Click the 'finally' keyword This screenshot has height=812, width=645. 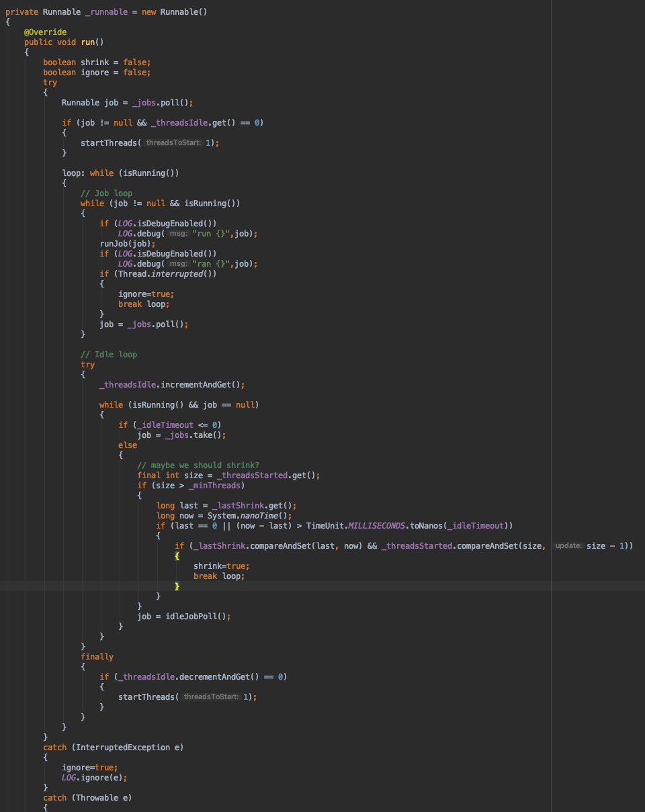coord(97,657)
